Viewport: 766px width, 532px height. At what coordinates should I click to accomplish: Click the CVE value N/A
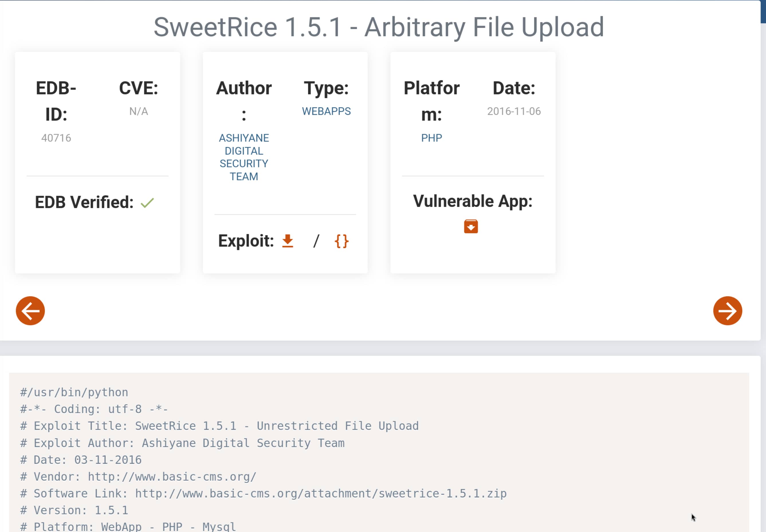point(138,111)
